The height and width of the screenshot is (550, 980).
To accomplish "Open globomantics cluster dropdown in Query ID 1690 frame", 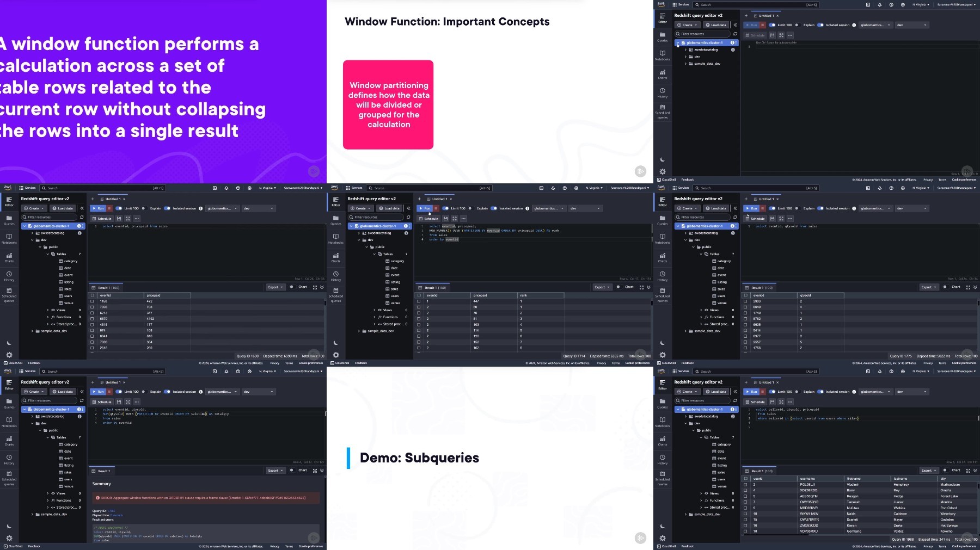I will (x=222, y=208).
